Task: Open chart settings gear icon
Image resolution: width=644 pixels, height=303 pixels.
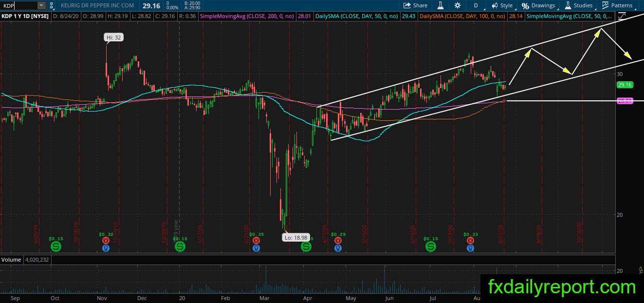Action: [x=457, y=5]
